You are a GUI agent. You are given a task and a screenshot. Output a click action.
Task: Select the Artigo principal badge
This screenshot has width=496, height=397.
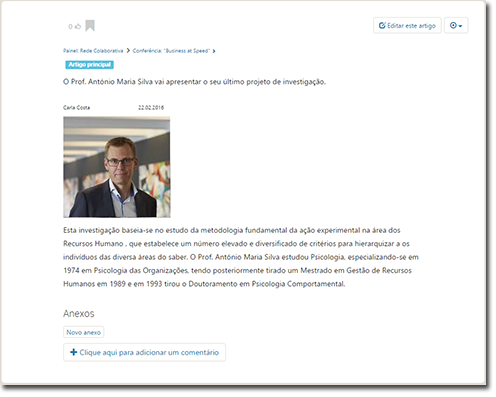click(89, 65)
